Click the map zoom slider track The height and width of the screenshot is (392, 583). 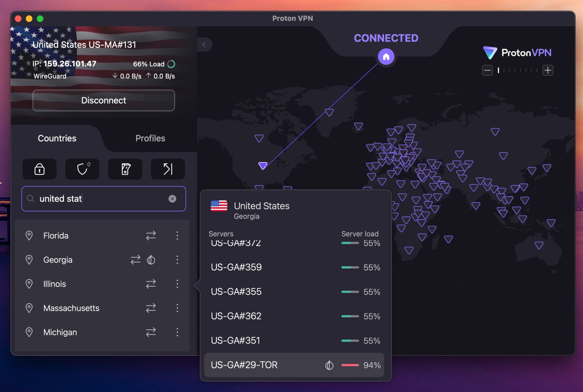[x=517, y=70]
